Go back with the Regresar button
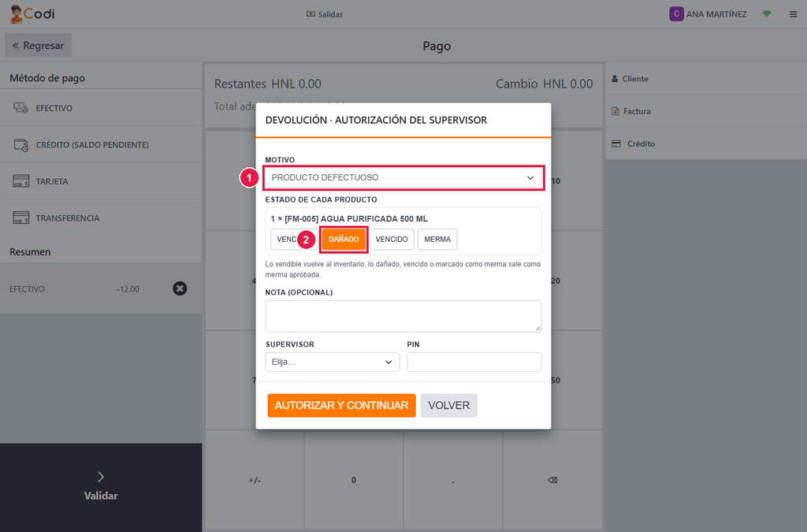 (38, 45)
